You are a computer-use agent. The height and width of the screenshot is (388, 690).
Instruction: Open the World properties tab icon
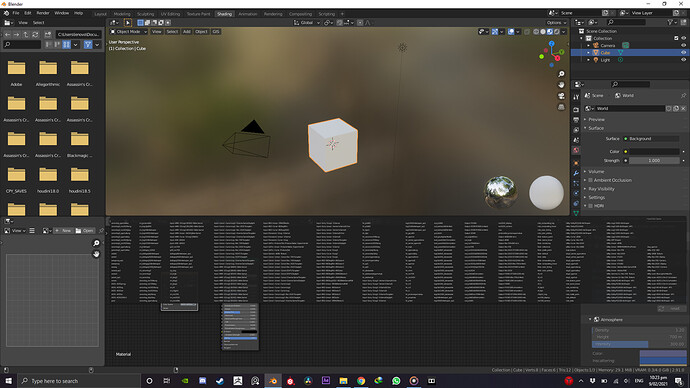(576, 150)
